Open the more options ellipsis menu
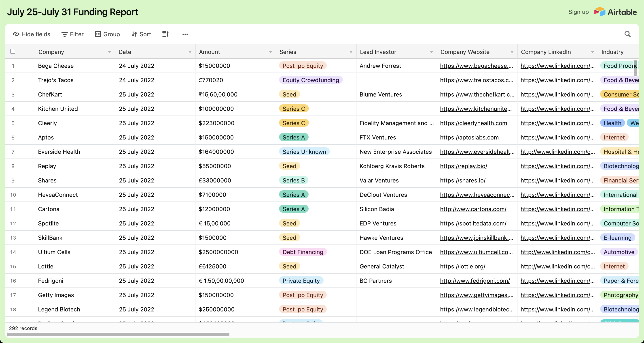Screen dimensions: 644x343 coord(185,34)
